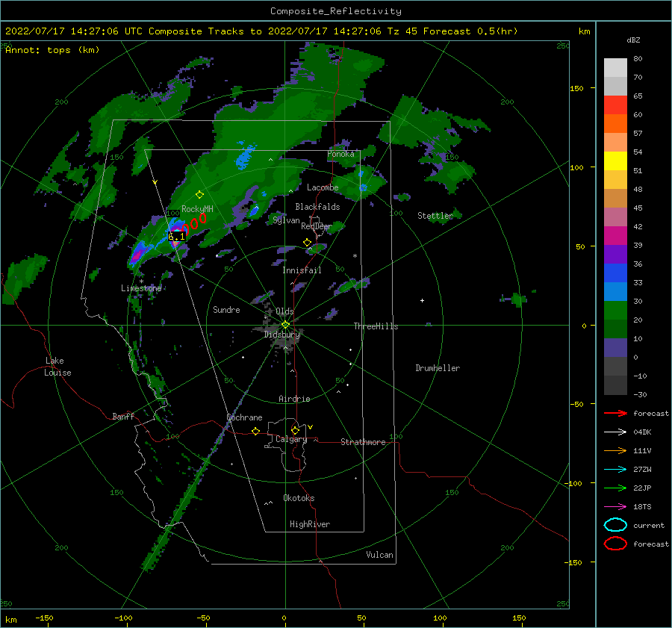
Task: Click the 'Annot: tops (km)' annotation
Action: [52, 50]
